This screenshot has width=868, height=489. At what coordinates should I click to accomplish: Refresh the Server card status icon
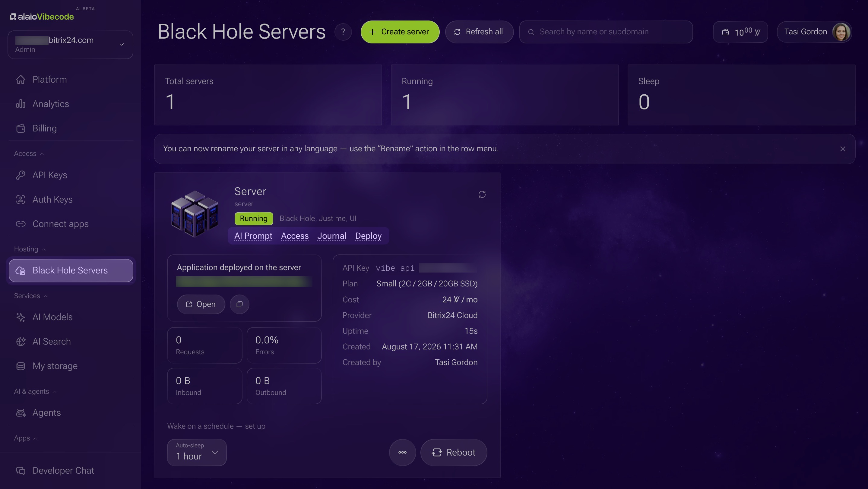[482, 194]
